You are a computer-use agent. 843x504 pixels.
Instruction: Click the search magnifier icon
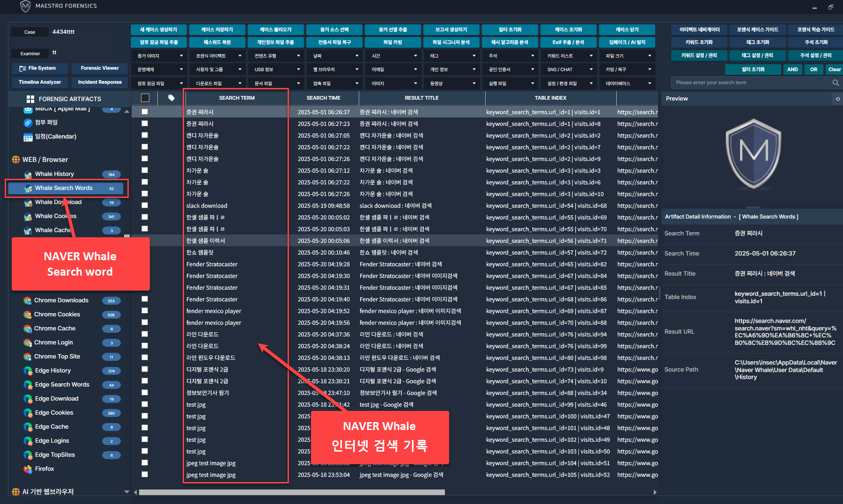[836, 83]
